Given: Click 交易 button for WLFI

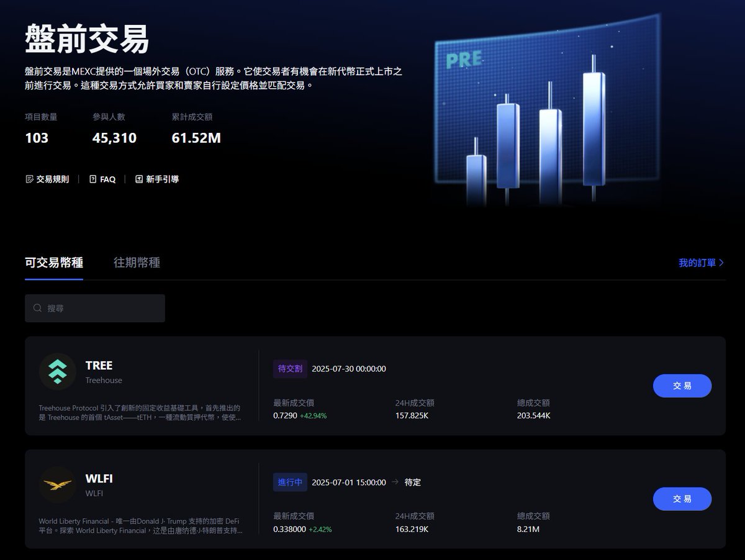Looking at the screenshot, I should tap(682, 499).
